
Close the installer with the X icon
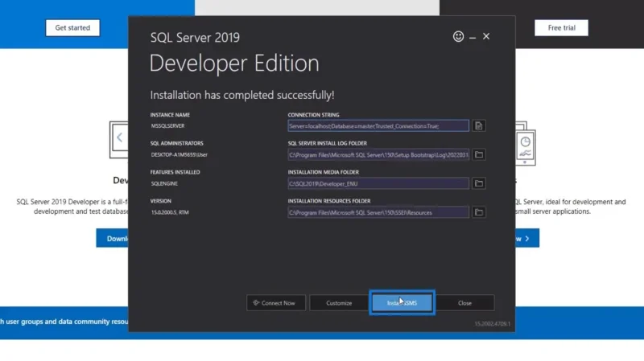pos(486,36)
